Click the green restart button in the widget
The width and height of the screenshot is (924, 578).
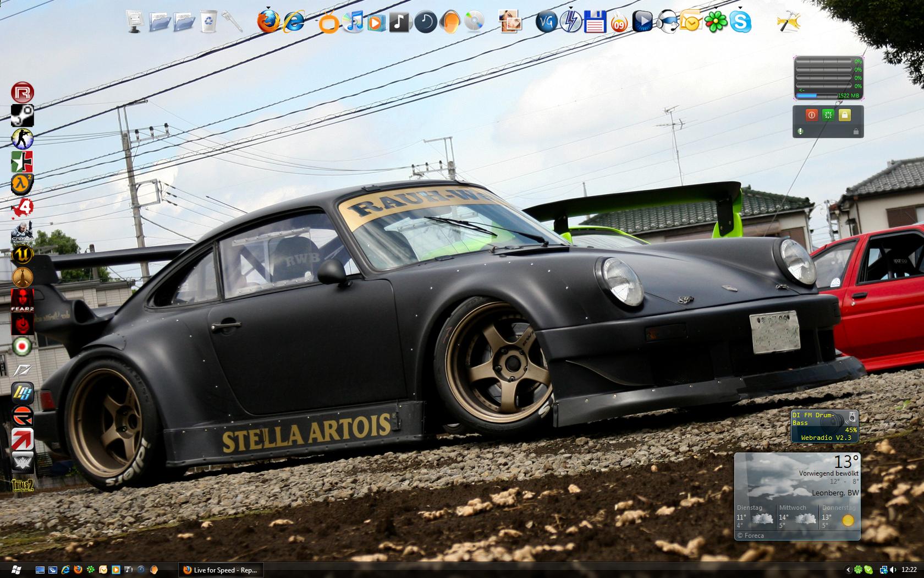click(828, 114)
